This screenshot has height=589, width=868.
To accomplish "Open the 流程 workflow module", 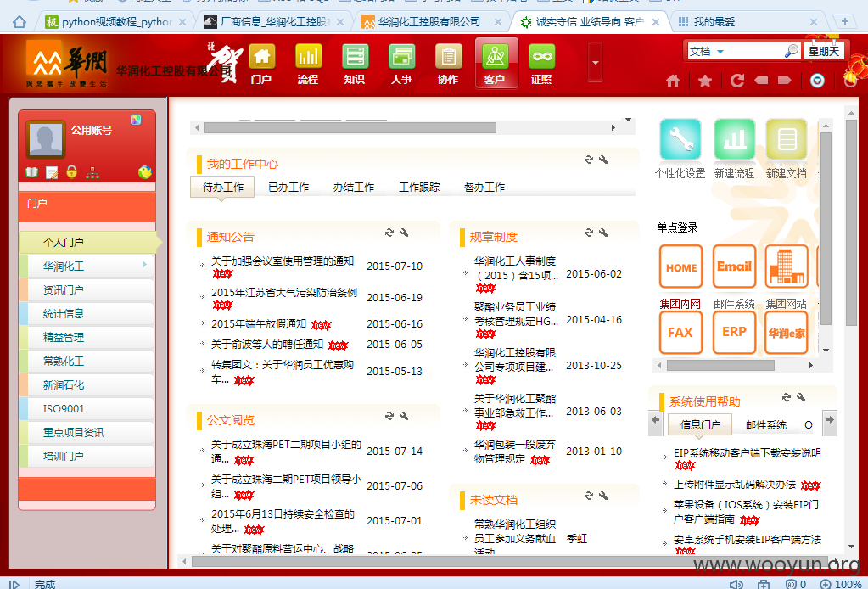I will coord(308,65).
